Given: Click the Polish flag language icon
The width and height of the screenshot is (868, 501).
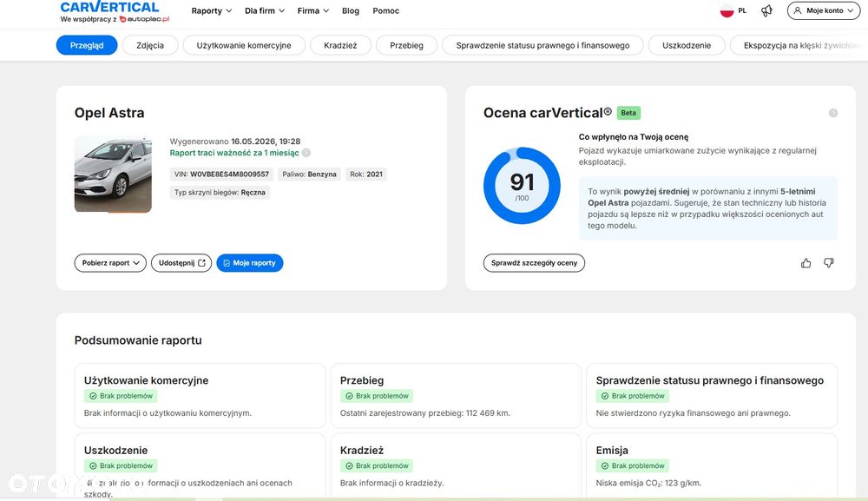Looking at the screenshot, I should 727,10.
